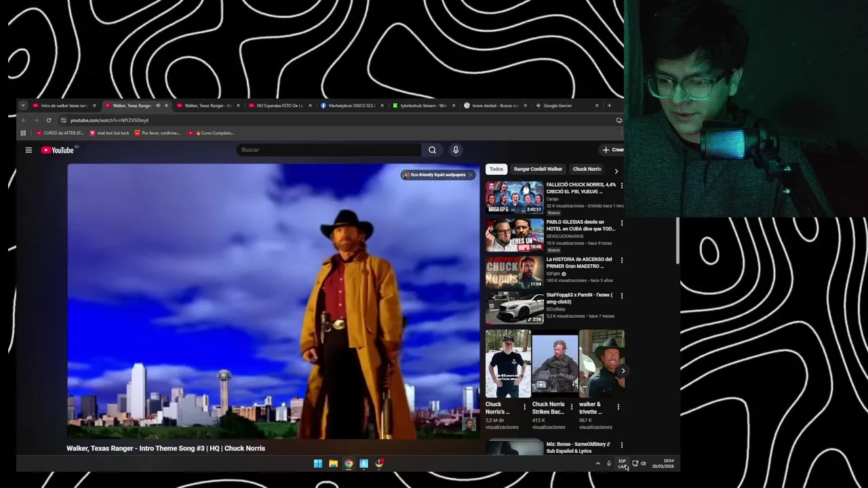Click the 'Eco-friendly liquid wallpapers' ad label
This screenshot has height=488, width=868.
click(438, 175)
